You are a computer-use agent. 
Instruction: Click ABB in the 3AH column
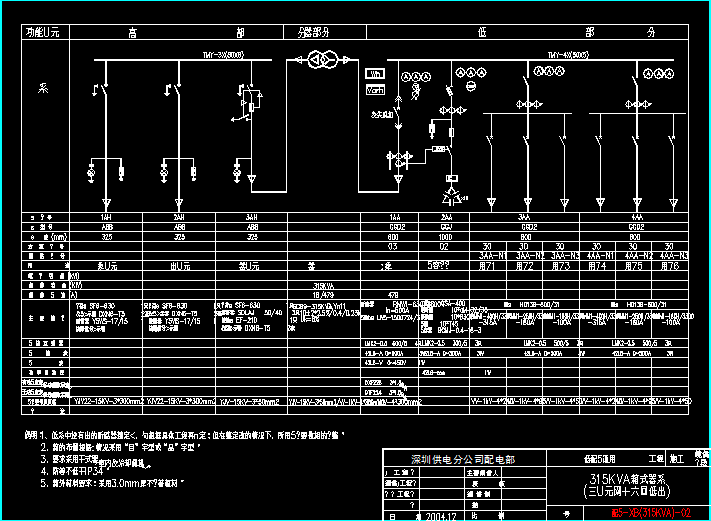(x=252, y=227)
